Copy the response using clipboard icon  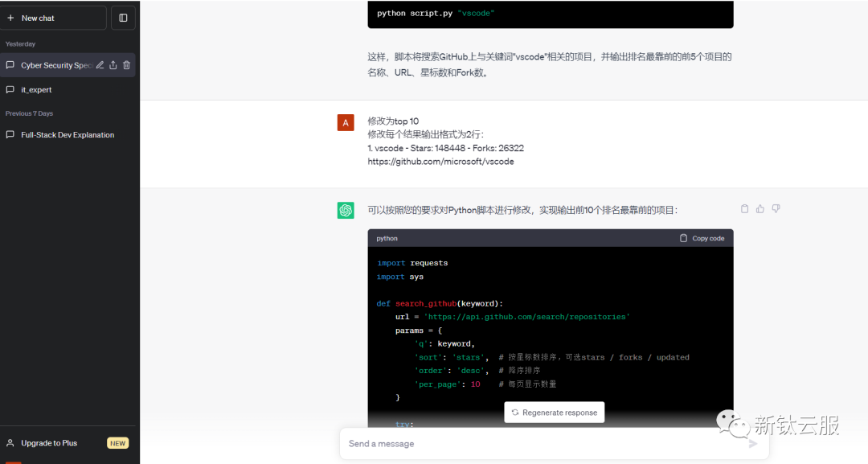[x=744, y=209]
